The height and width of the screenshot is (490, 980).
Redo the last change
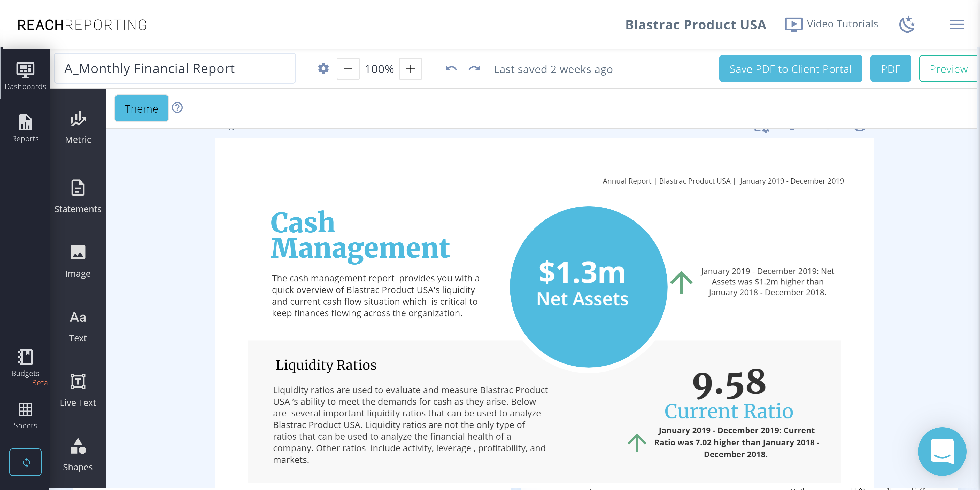point(474,69)
